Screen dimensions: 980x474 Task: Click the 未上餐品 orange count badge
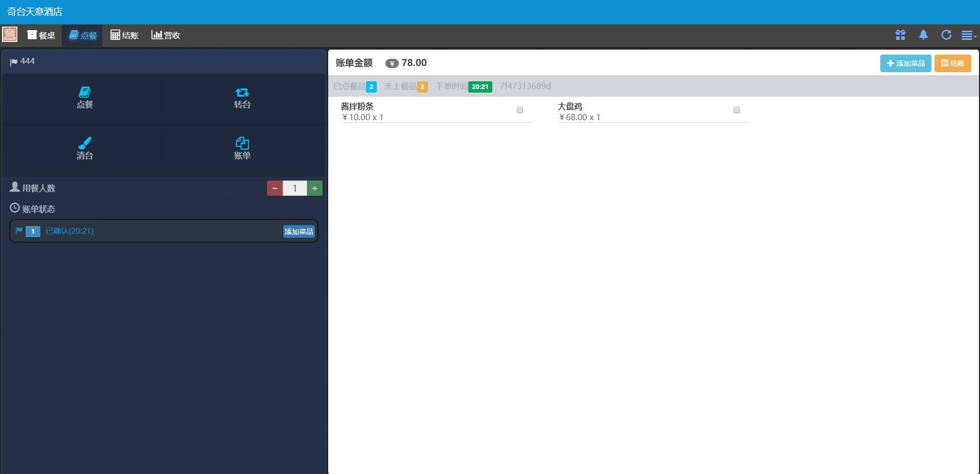422,87
